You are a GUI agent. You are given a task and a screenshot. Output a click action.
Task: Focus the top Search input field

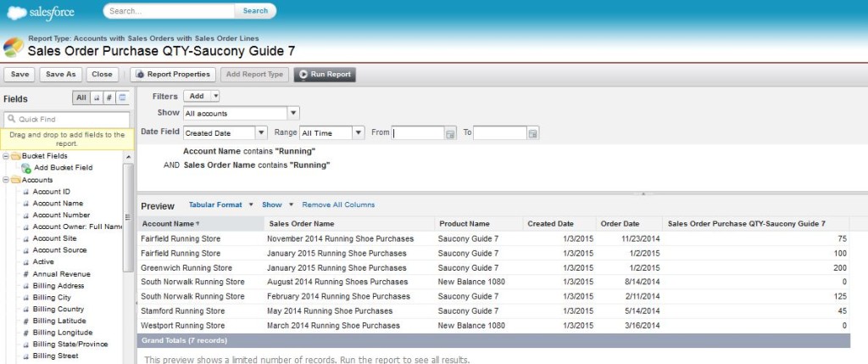coord(170,10)
